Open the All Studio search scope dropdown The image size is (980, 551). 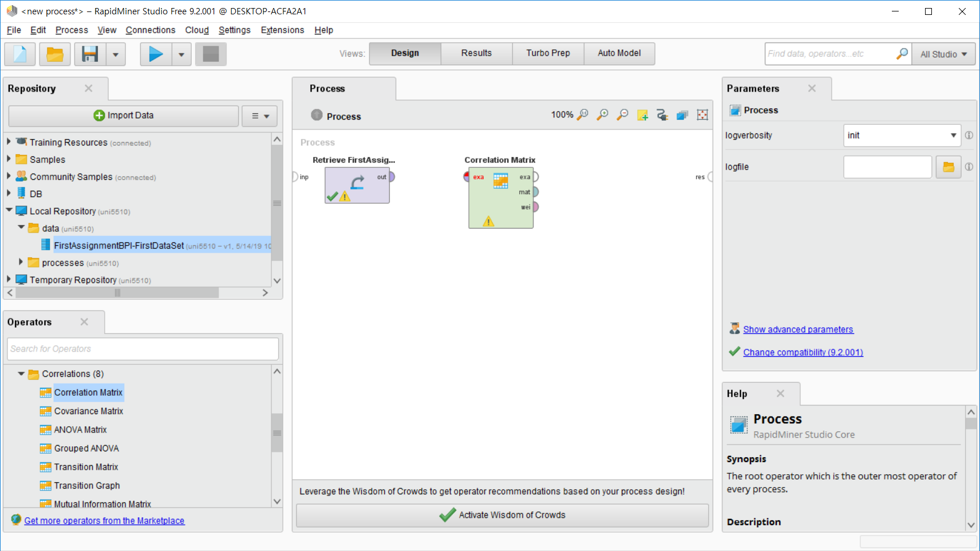point(944,54)
